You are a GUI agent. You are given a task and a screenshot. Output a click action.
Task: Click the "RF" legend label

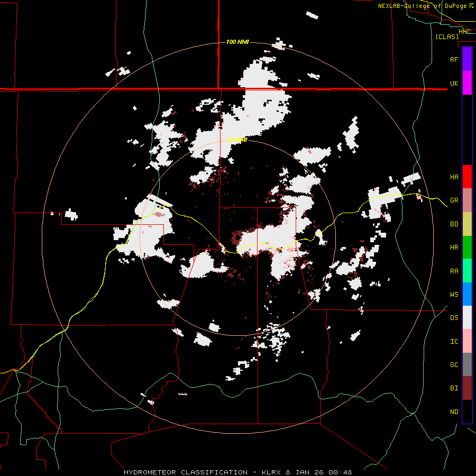pyautogui.click(x=454, y=59)
